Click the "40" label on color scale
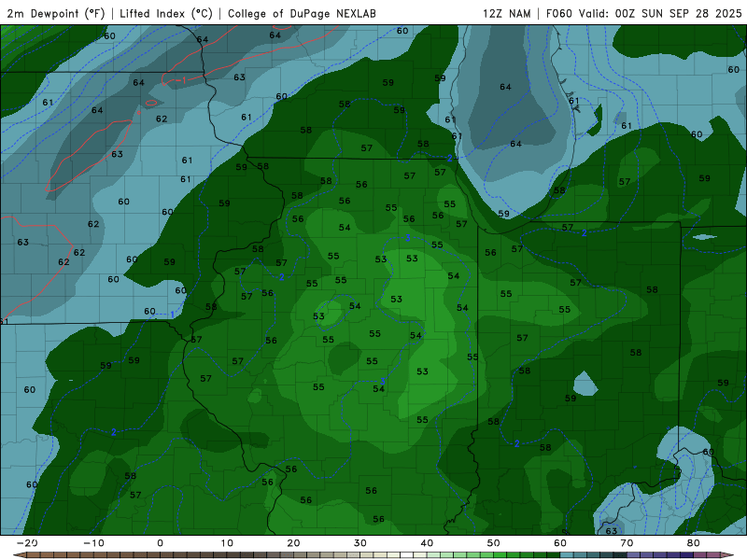The width and height of the screenshot is (747, 560). coord(427,543)
